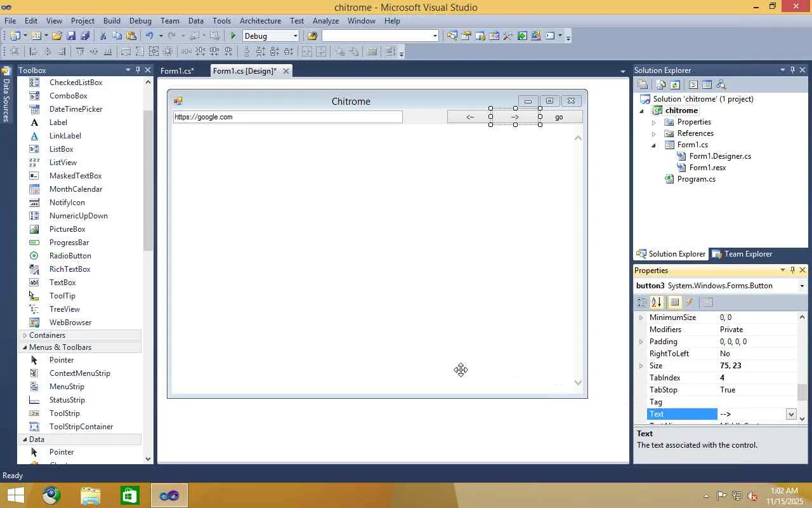Screen dimensions: 812x508
Task: Click the Align Tops icon in layout toolbar
Action: (80, 52)
